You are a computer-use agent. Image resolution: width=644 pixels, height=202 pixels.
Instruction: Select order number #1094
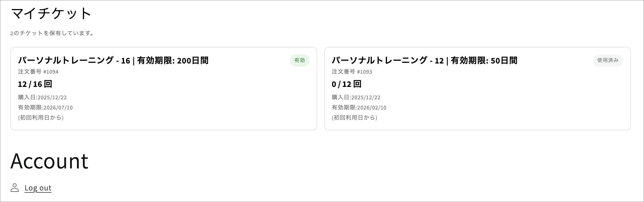pyautogui.click(x=38, y=72)
